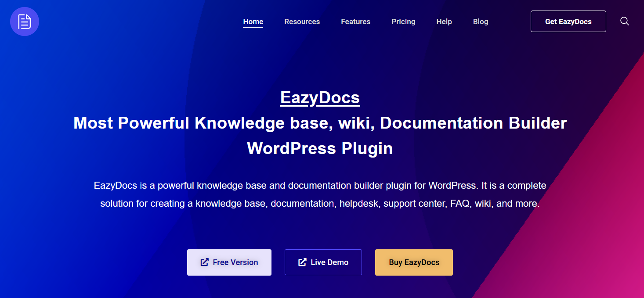644x298 pixels.
Task: Tap the arrow icon inside the Live Demo button
Action: (301, 262)
